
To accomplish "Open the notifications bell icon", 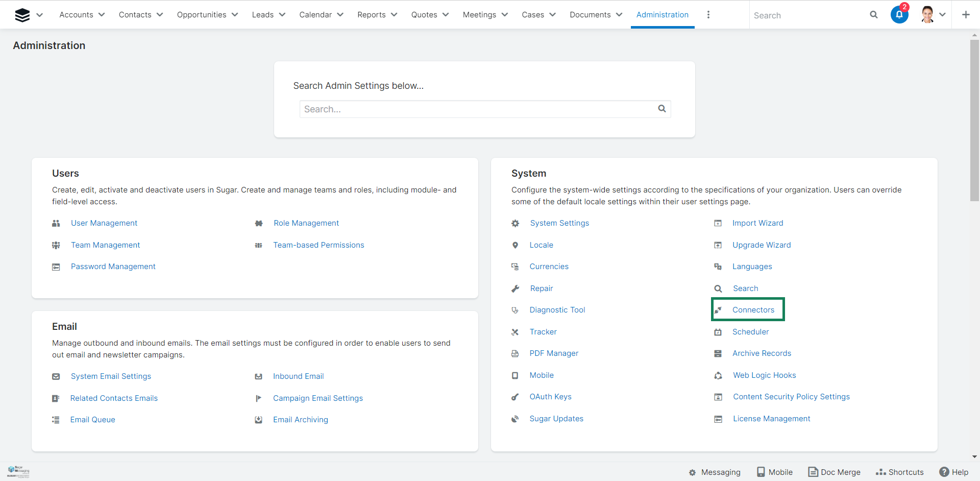I will tap(899, 15).
